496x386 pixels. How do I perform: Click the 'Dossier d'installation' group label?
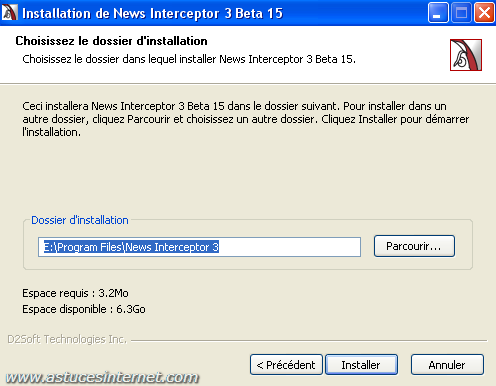pos(80,220)
